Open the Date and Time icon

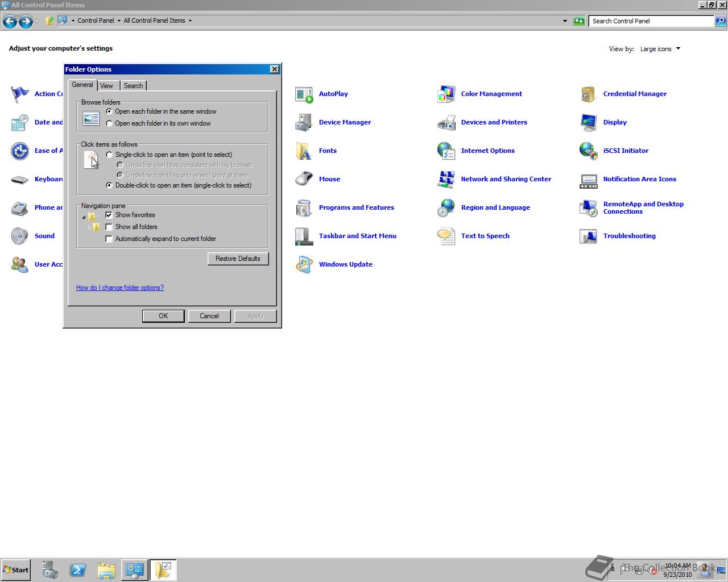click(x=20, y=123)
